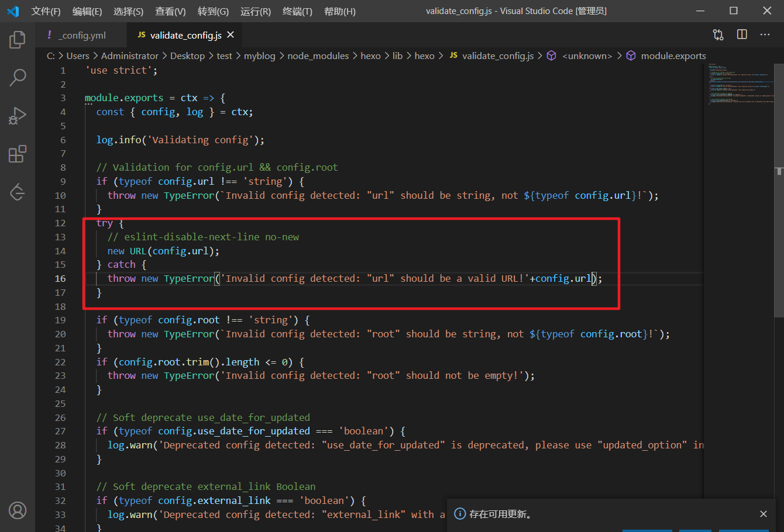Open the 终端(T) menu
The image size is (784, 532).
tap(297, 11)
